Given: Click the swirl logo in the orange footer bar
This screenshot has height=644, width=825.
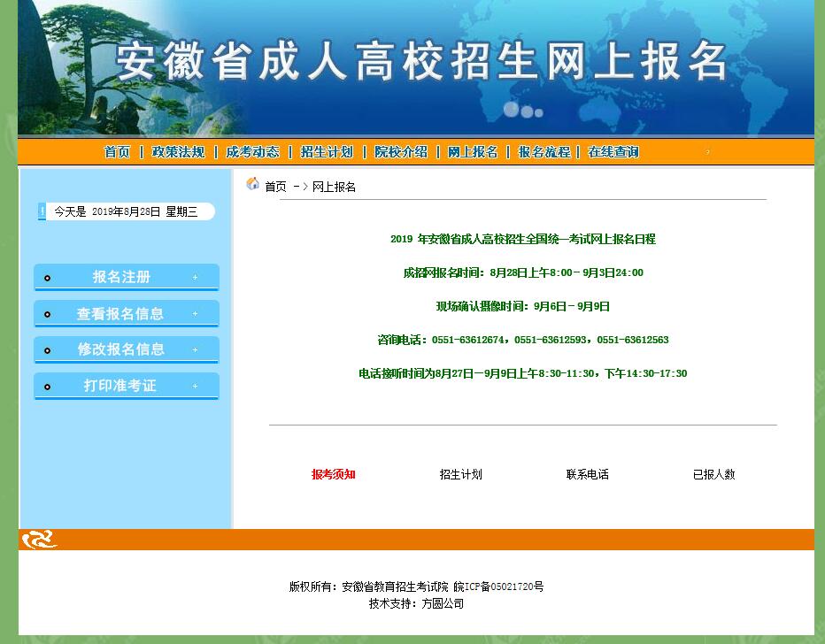Looking at the screenshot, I should click(39, 540).
